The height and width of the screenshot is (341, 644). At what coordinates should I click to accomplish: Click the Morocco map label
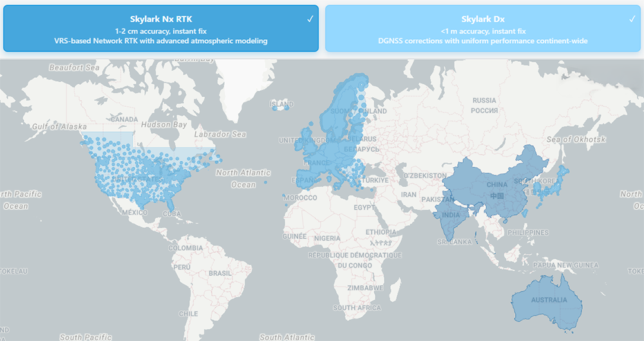coord(300,198)
